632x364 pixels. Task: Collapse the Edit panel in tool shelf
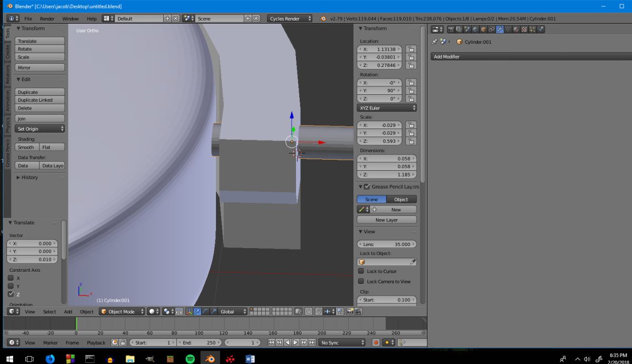pyautogui.click(x=23, y=80)
